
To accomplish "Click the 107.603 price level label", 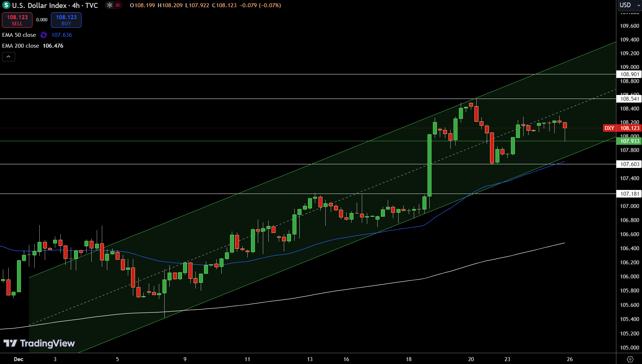I will [629, 164].
